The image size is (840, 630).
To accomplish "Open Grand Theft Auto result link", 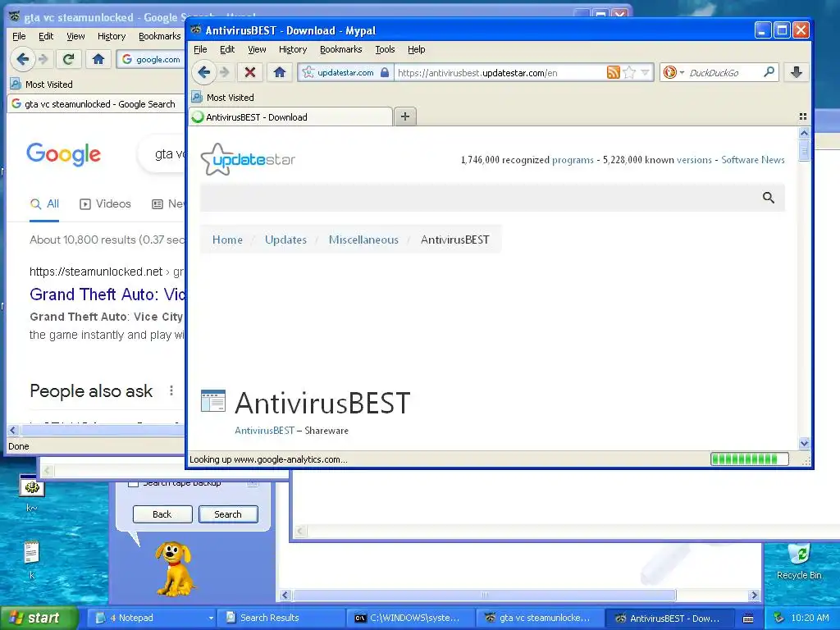I will (x=107, y=294).
